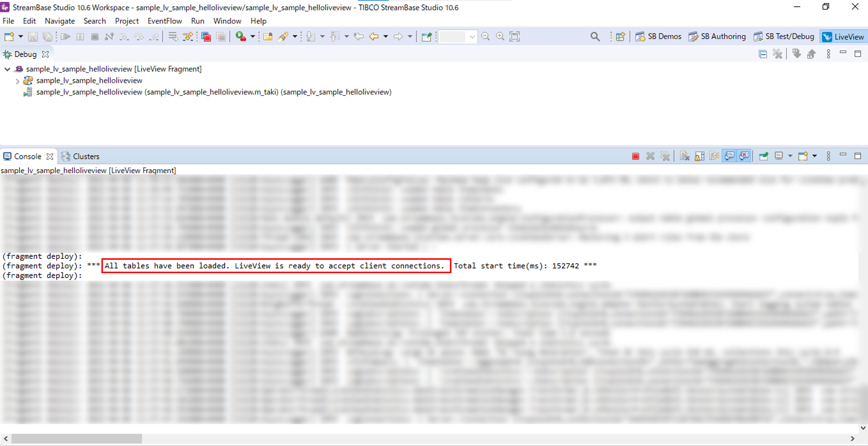This screenshot has height=446, width=868.
Task: Click the Suspend debug icon
Action: (x=80, y=37)
